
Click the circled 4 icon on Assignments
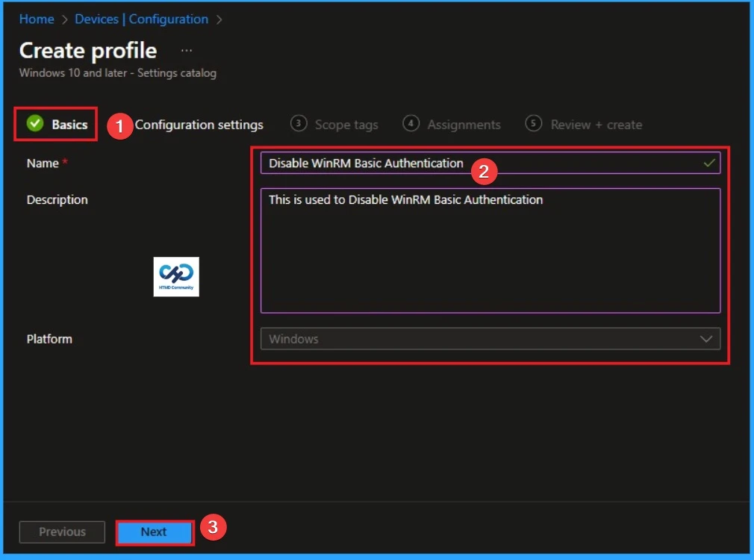411,124
